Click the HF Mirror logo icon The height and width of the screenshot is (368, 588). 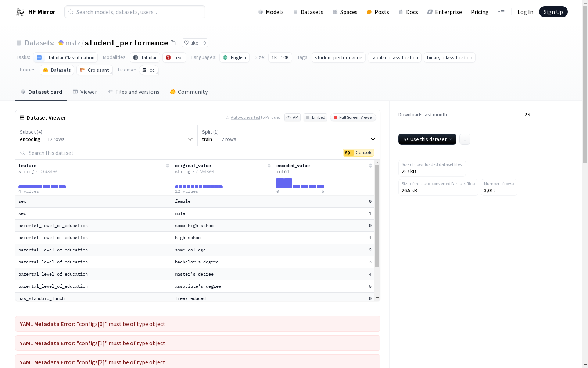coord(20,12)
